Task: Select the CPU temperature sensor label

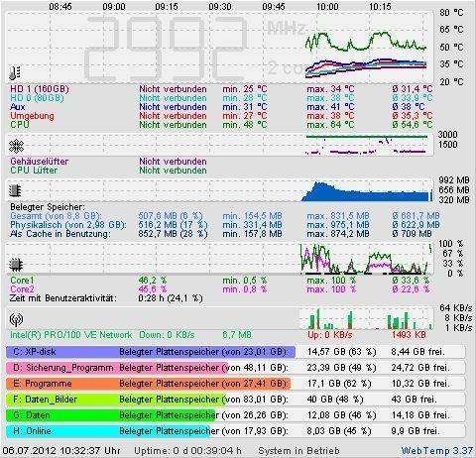Action: pos(20,125)
